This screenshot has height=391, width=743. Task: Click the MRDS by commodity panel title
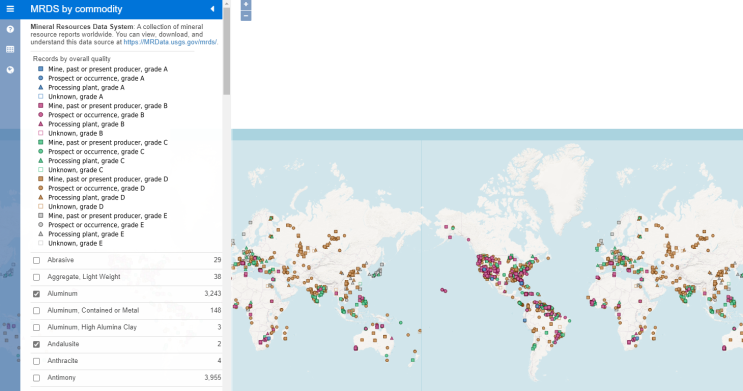(x=76, y=9)
